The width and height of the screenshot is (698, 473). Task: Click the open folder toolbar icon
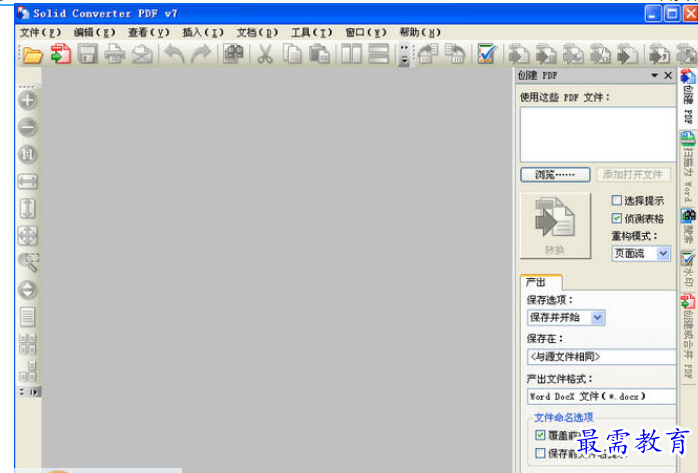pyautogui.click(x=32, y=54)
